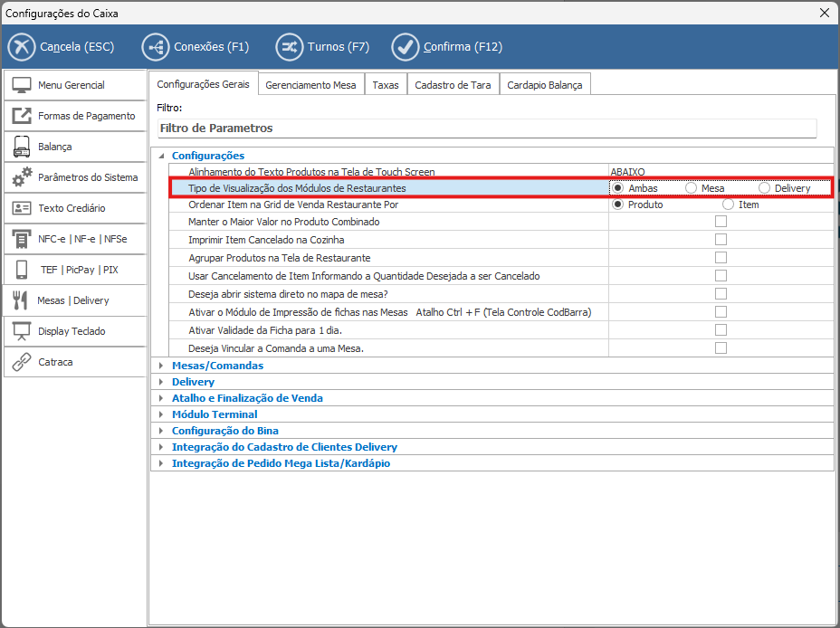Screen dimensions: 840x628
Task: Expand the Mesas/Comandas section
Action: pyautogui.click(x=161, y=366)
